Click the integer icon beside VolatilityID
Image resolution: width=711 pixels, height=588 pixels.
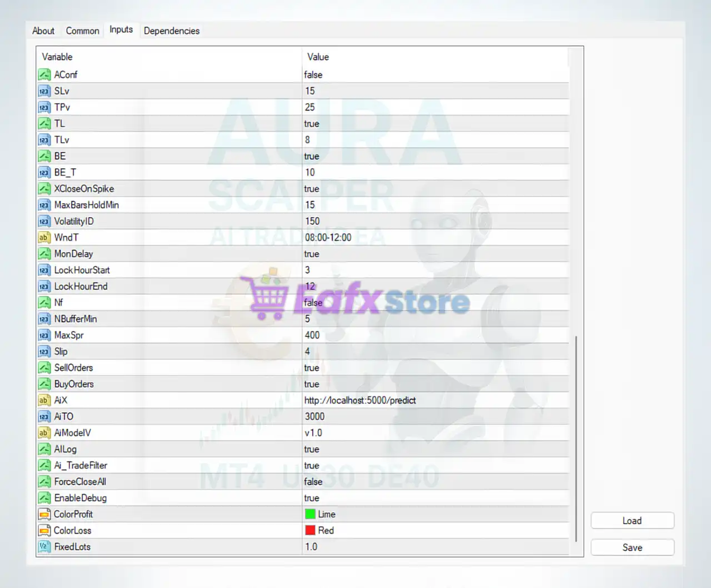[44, 221]
